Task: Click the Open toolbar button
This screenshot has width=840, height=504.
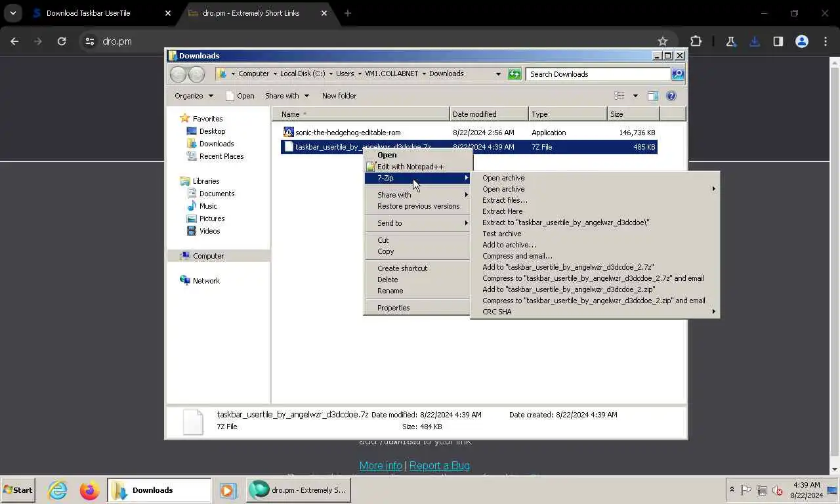Action: point(240,96)
